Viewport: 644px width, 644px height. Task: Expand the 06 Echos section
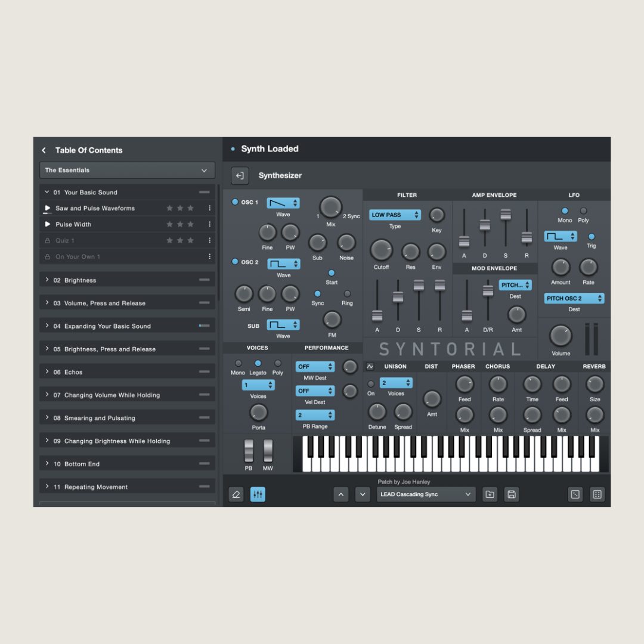[x=128, y=372]
